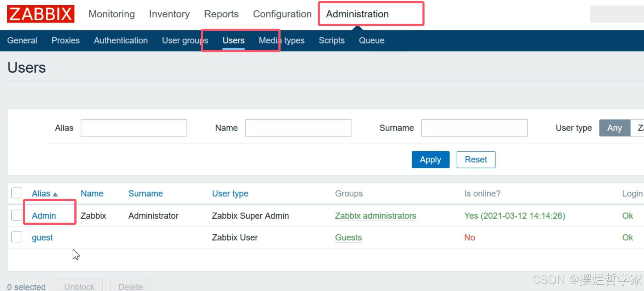The height and width of the screenshot is (291, 644).
Task: Click the 'Ok' login status in the guest row
Action: pos(627,237)
